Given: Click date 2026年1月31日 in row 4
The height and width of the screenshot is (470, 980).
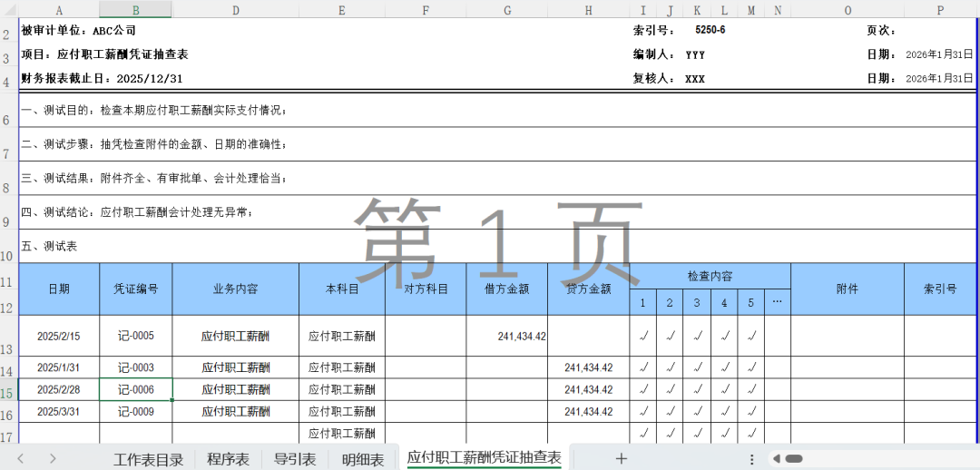Looking at the screenshot, I should (939, 79).
